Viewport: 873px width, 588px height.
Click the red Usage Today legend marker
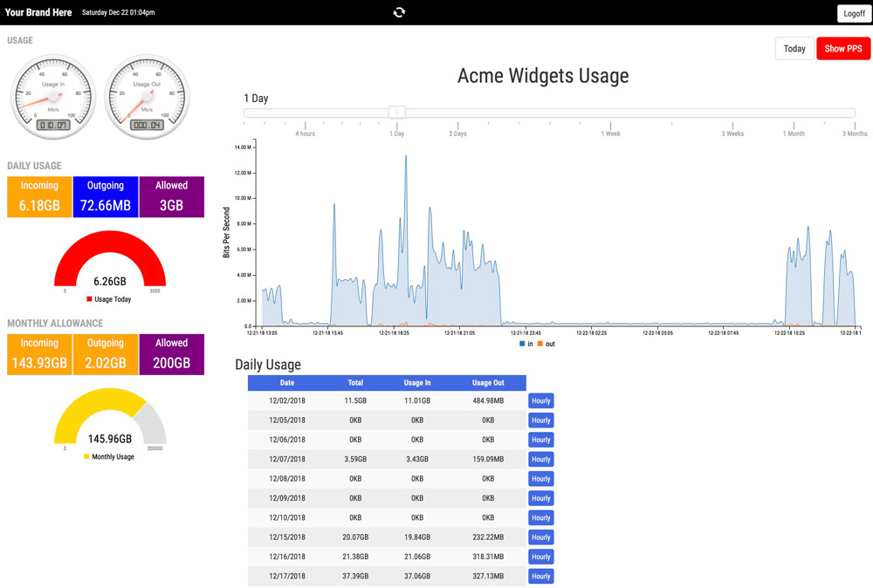coord(89,298)
